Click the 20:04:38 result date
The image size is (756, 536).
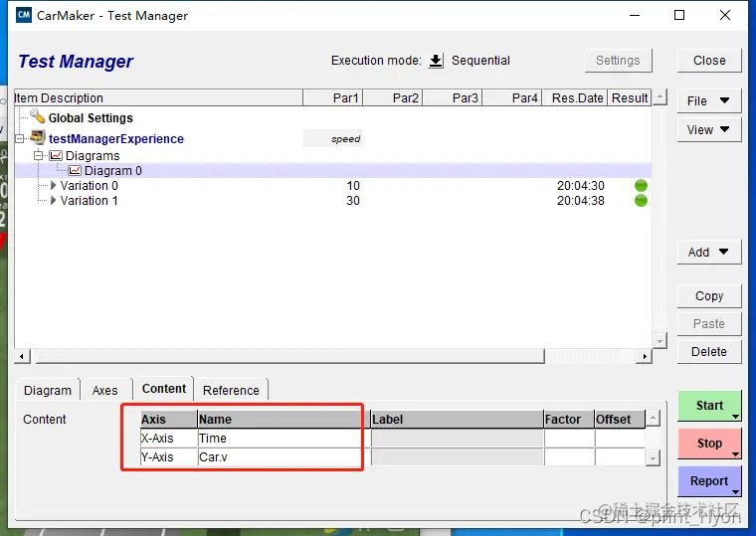click(581, 201)
